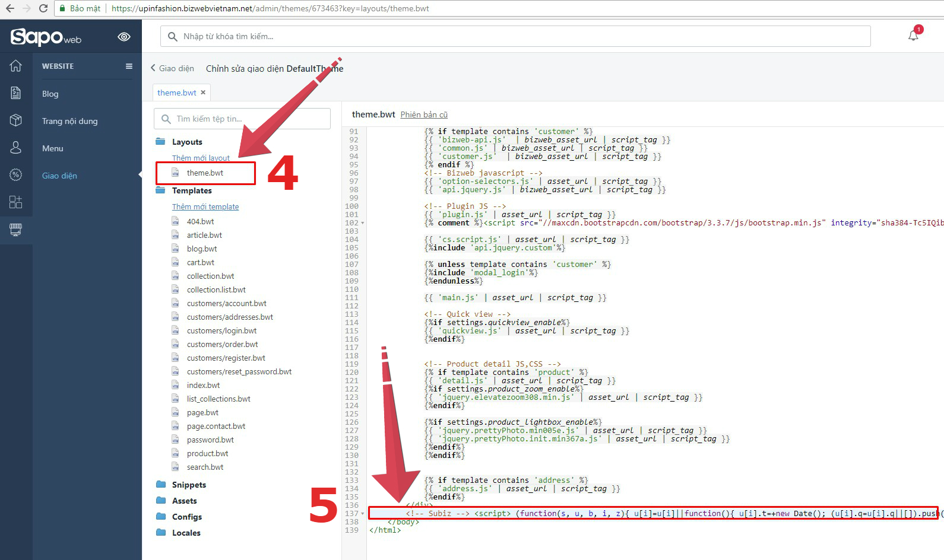Expand the Assets folder
Image resolution: width=944 pixels, height=560 pixels.
(184, 501)
